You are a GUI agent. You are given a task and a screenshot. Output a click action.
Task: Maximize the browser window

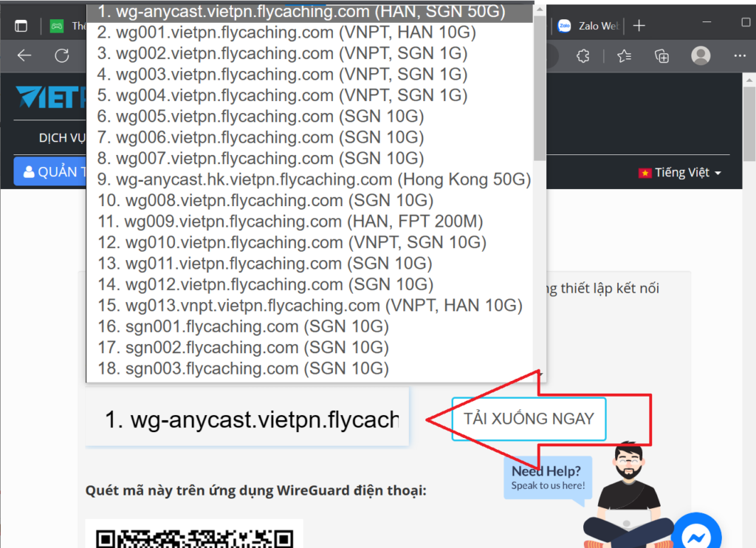tap(746, 22)
